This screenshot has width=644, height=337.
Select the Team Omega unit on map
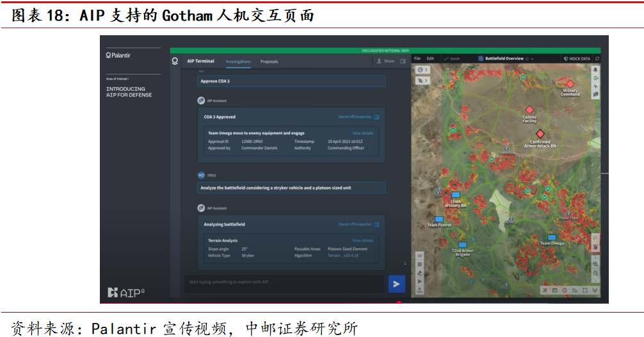point(552,238)
